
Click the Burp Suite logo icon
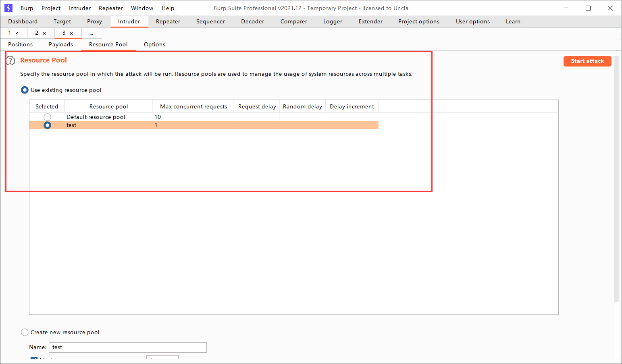[x=8, y=8]
